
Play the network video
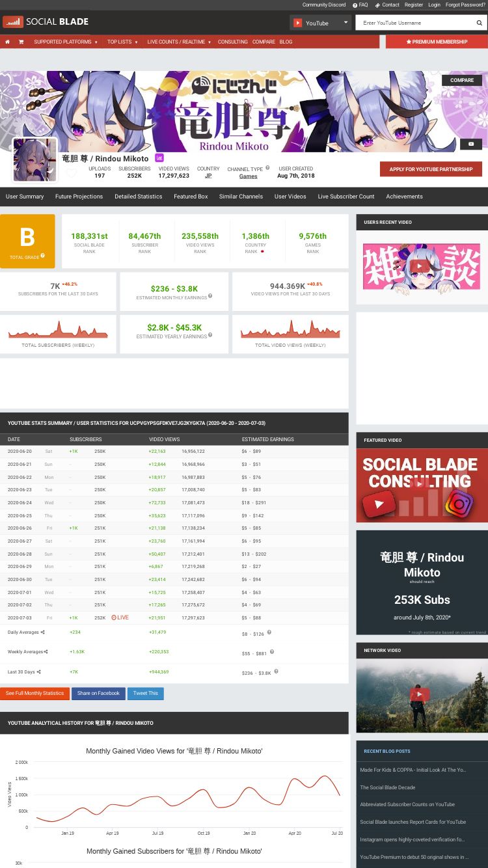(x=422, y=695)
